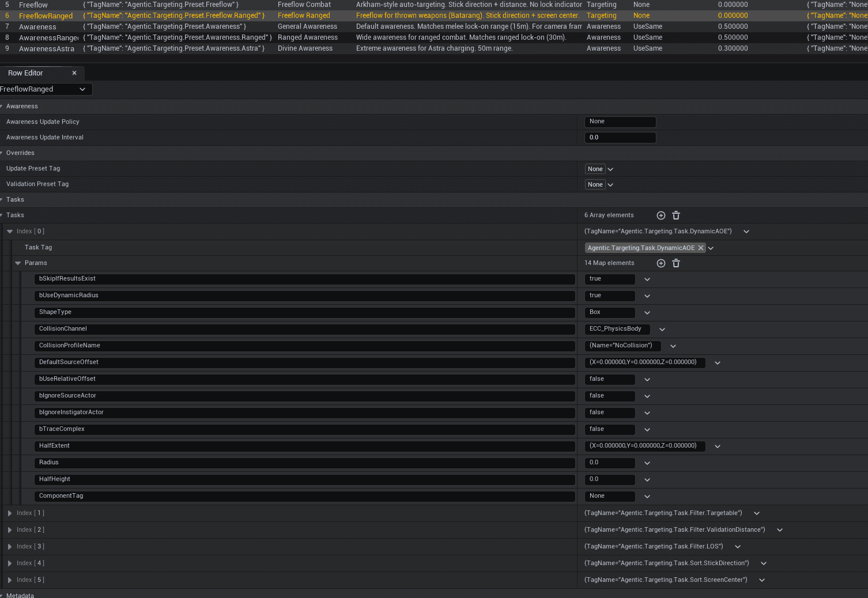868x598 pixels.
Task: Open the Update Preset Tag dropdown
Action: [x=610, y=168]
